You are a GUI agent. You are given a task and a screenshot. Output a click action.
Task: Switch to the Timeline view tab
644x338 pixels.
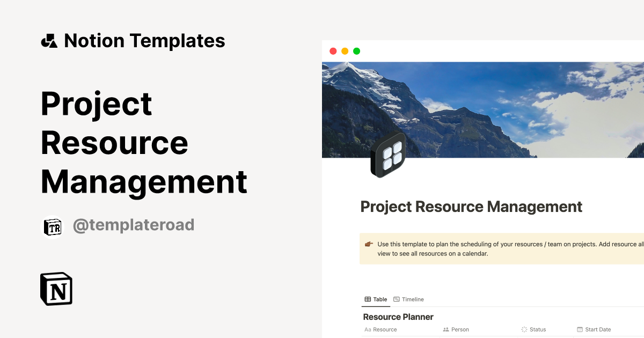pos(408,299)
